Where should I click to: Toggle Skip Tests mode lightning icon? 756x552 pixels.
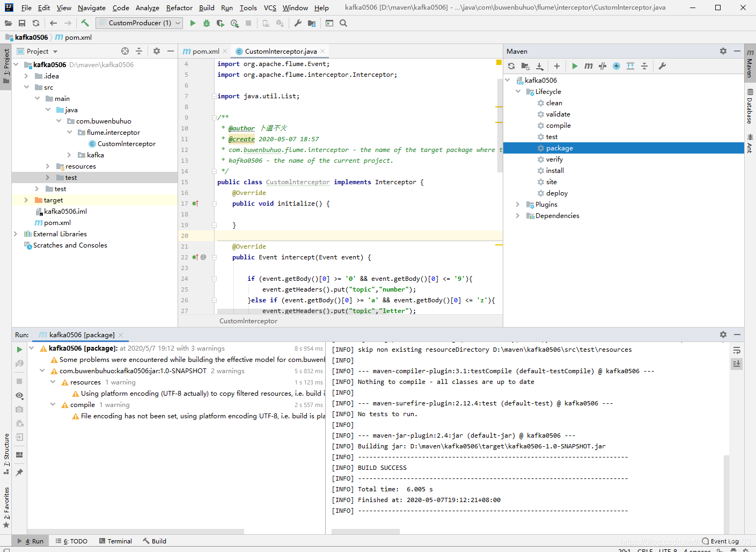[x=616, y=66]
